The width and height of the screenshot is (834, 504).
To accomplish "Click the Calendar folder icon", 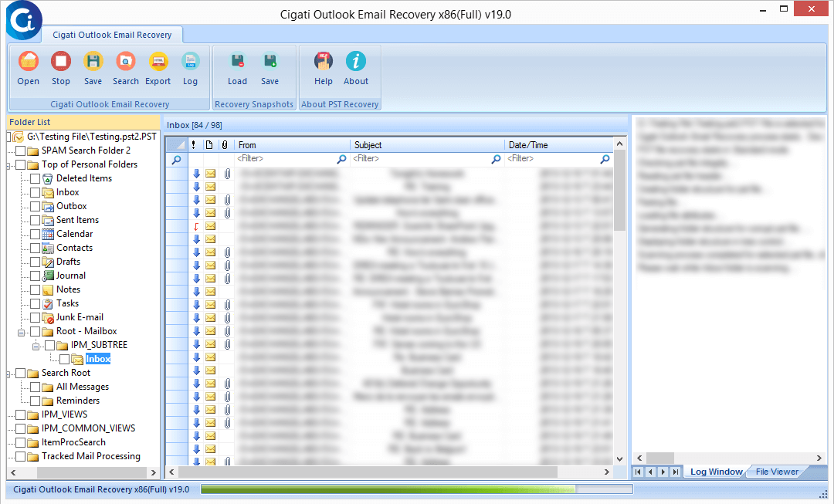I will [x=48, y=234].
